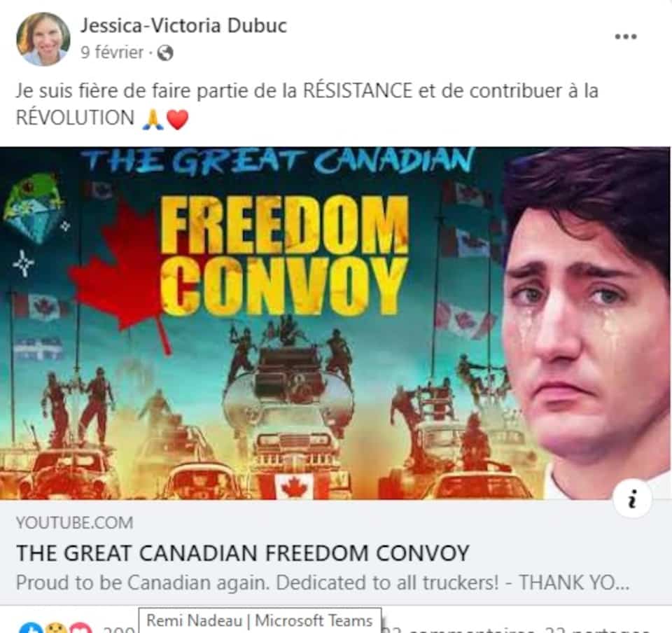Click the yellow emoji reaction icon

coord(56,628)
